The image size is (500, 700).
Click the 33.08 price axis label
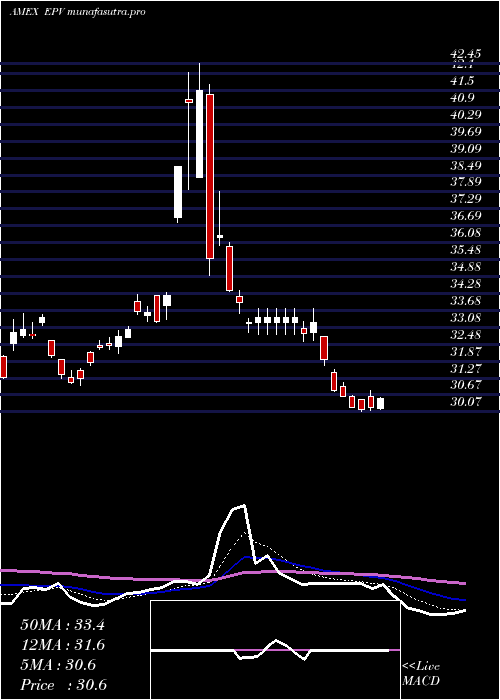pyautogui.click(x=466, y=318)
